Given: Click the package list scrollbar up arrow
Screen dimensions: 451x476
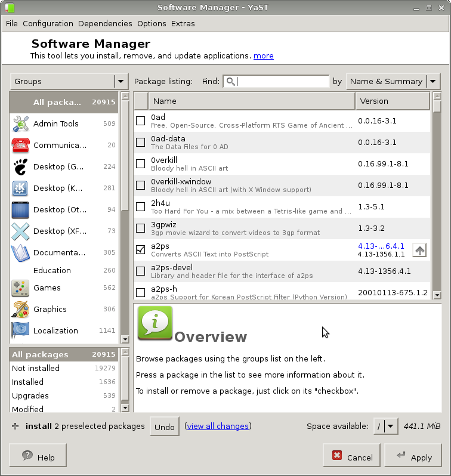Looking at the screenshot, I should (437, 97).
